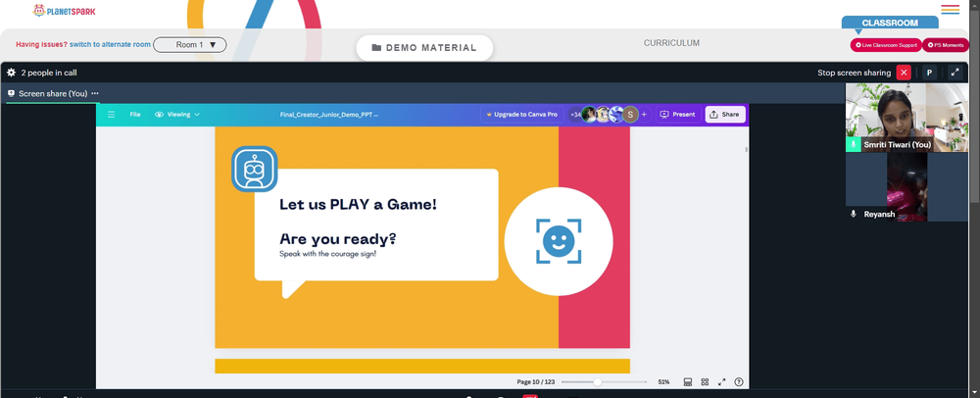This screenshot has width=980, height=398.
Task: Show the +34 more collaborators
Action: [x=575, y=115]
